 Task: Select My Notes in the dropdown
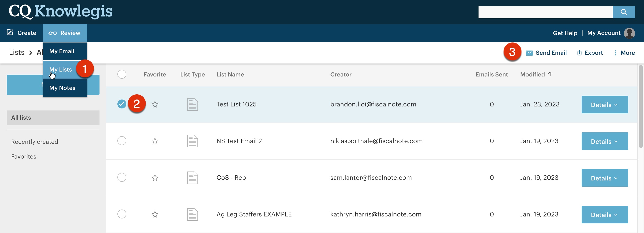point(62,88)
